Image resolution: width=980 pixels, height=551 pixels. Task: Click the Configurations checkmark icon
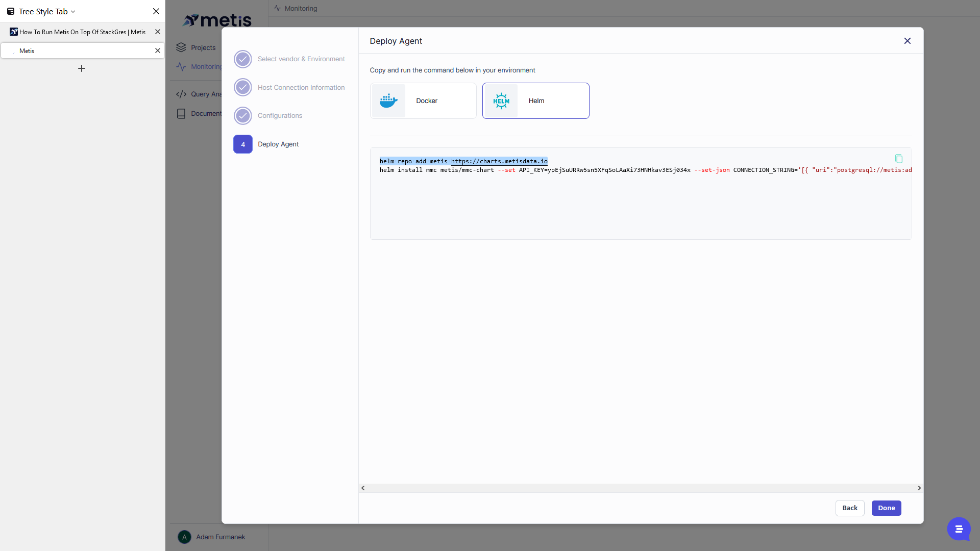[243, 116]
